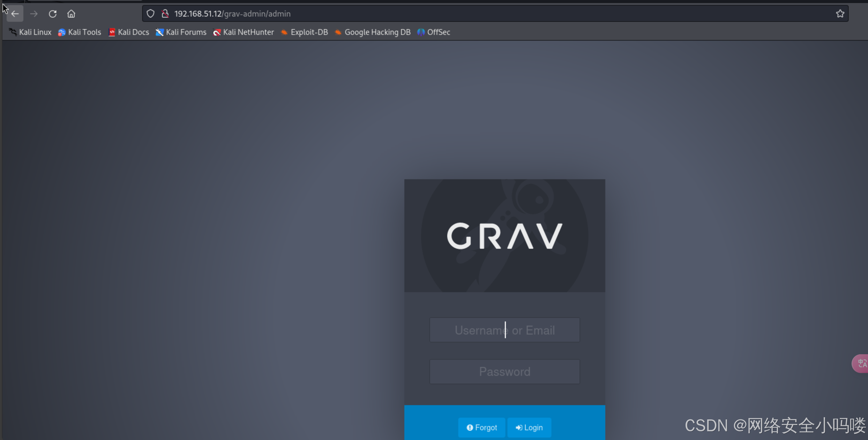This screenshot has height=440, width=868.
Task: Click the Username or Email field
Action: tap(504, 330)
